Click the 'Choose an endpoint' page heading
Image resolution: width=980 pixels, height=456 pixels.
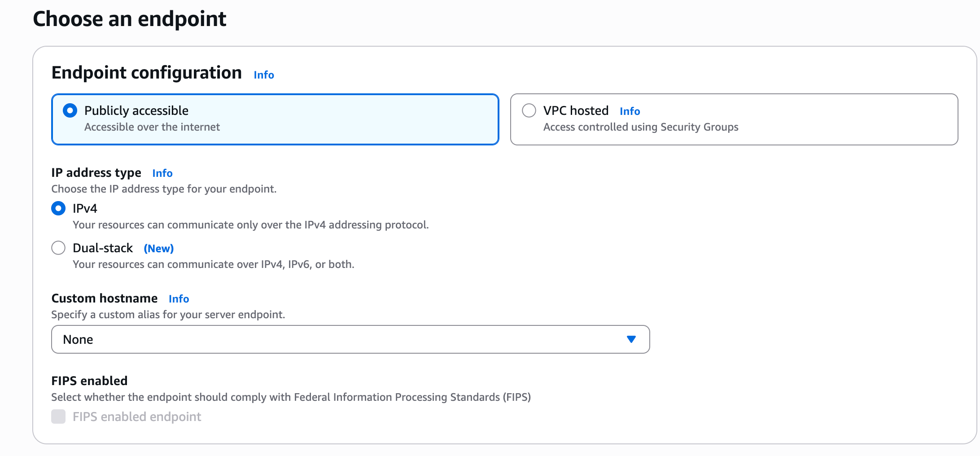point(130,19)
